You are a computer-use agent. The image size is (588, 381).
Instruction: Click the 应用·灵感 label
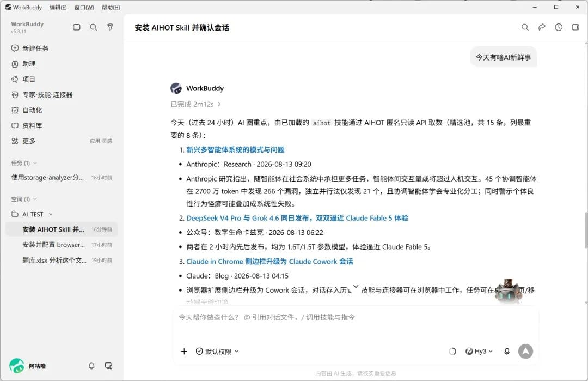point(101,141)
